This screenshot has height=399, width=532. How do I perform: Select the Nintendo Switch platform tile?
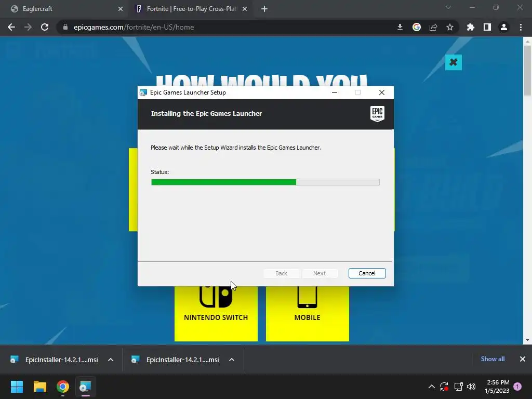(216, 313)
